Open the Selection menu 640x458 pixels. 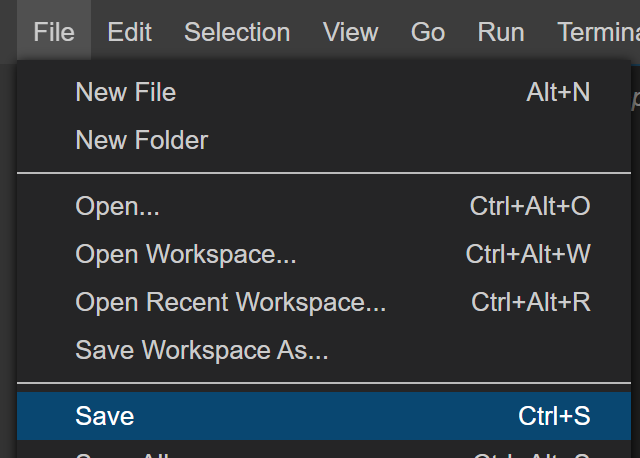[237, 32]
